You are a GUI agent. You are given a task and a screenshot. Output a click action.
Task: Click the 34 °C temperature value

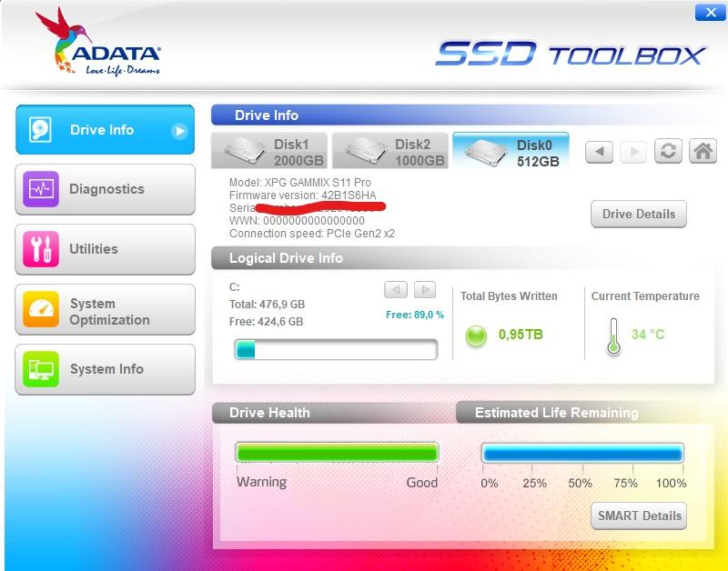coord(648,334)
